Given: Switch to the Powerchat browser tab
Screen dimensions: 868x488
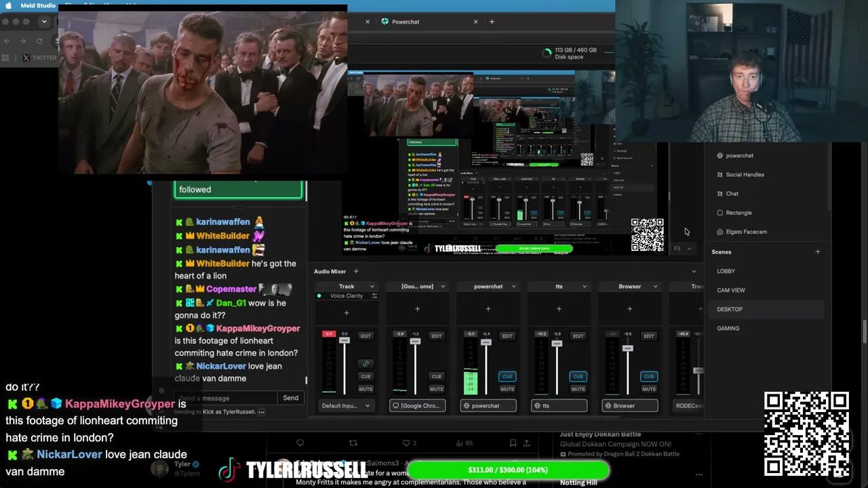Looking at the screenshot, I should (x=406, y=22).
